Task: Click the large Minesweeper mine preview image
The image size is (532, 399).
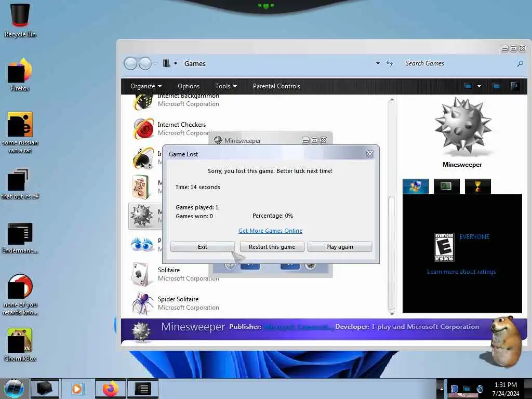Action: coord(463,127)
